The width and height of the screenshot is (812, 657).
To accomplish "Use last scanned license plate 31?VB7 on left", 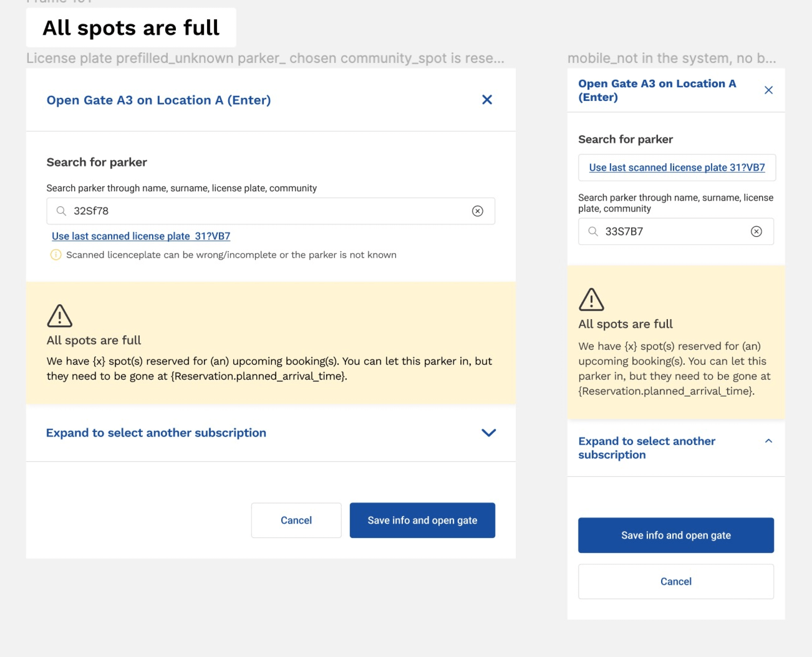I will [141, 236].
